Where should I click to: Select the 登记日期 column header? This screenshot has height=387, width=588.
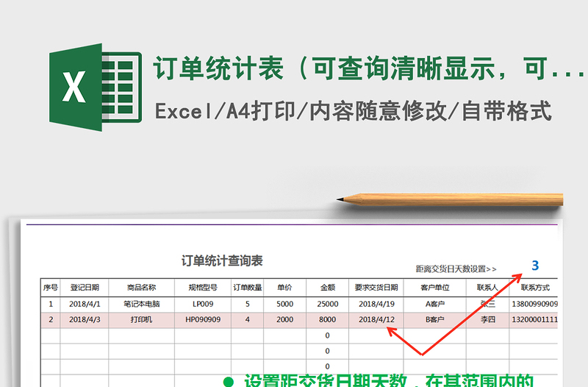pos(85,288)
